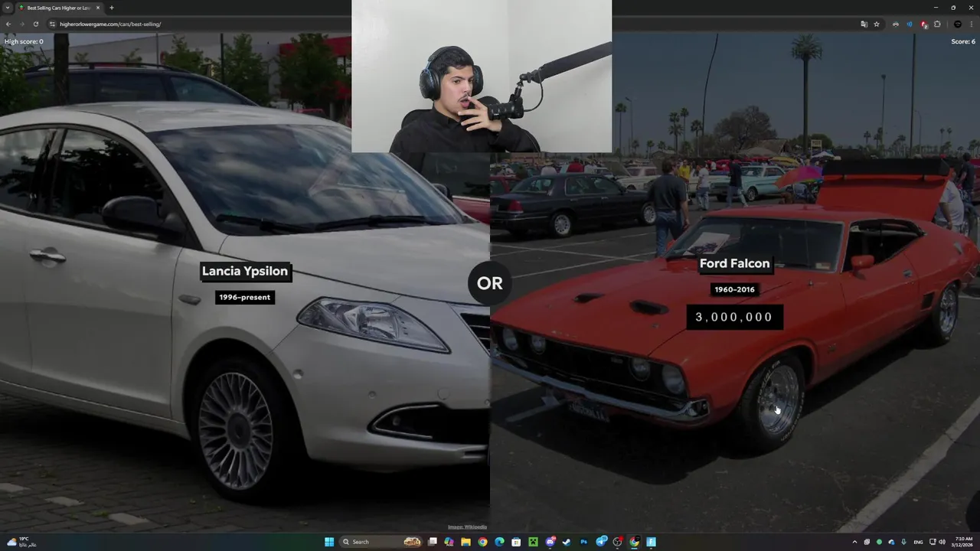The height and width of the screenshot is (551, 980).
Task: Open Telegram from the taskbar
Action: pos(601,542)
